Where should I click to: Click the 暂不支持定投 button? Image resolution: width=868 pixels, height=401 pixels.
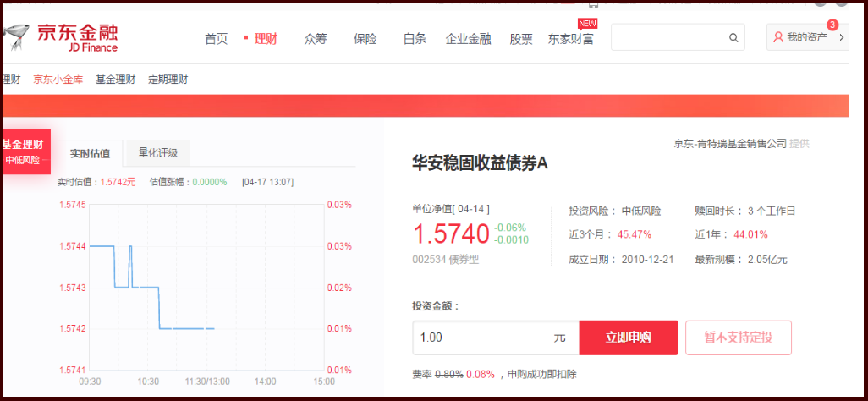point(739,338)
